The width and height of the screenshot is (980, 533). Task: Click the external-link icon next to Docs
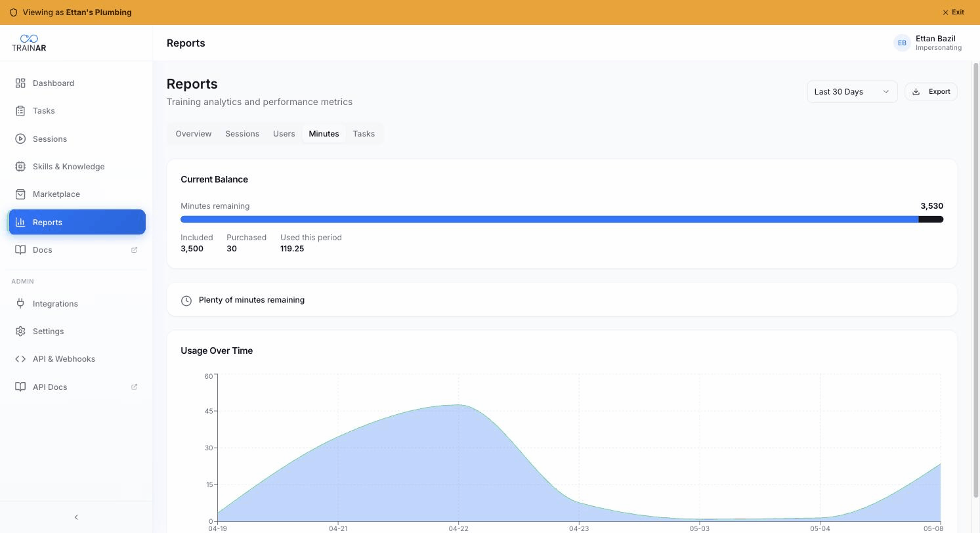(x=135, y=250)
